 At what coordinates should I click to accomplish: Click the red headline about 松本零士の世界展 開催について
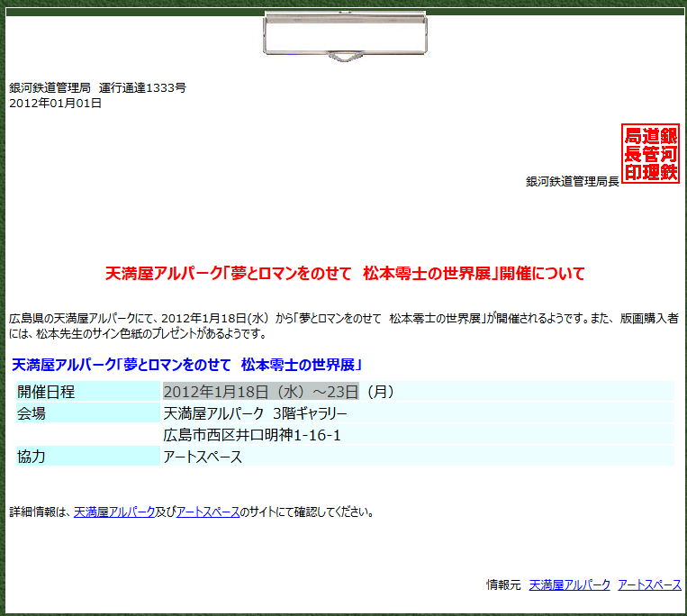pyautogui.click(x=345, y=274)
